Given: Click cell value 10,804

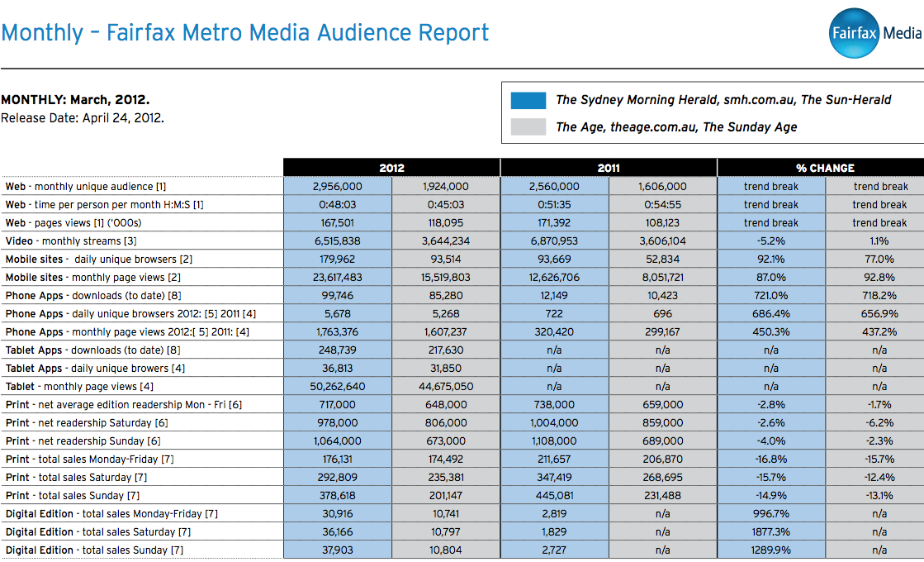Looking at the screenshot, I should pyautogui.click(x=446, y=550).
